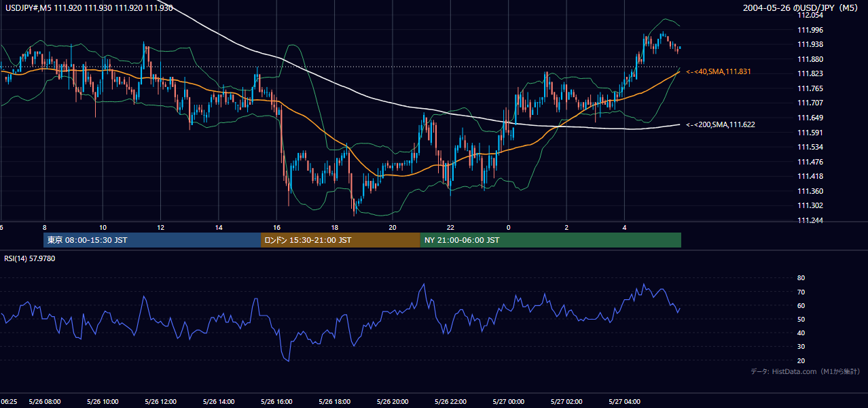Click the 5/27 02:00 time axis label
This screenshot has width=868, height=408.
pos(566,402)
